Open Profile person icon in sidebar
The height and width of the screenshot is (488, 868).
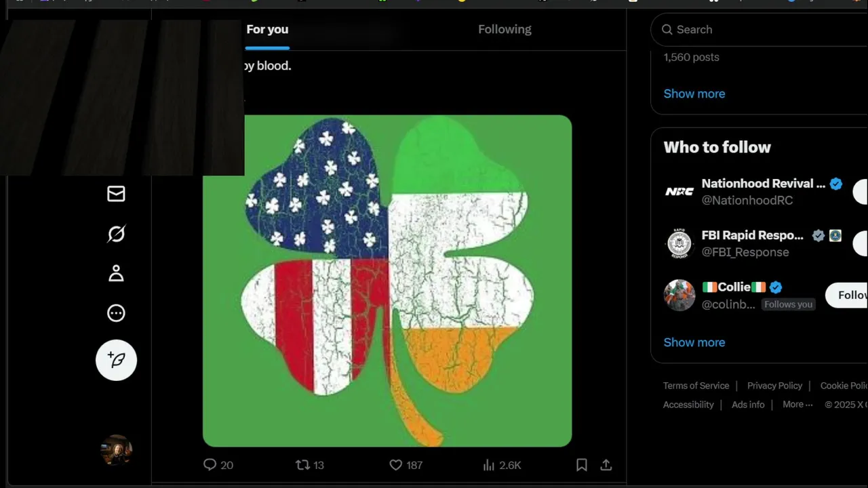coord(116,273)
